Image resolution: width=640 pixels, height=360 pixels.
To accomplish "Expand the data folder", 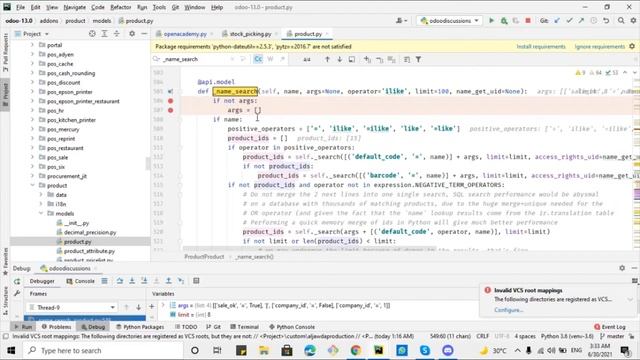I will point(41,195).
